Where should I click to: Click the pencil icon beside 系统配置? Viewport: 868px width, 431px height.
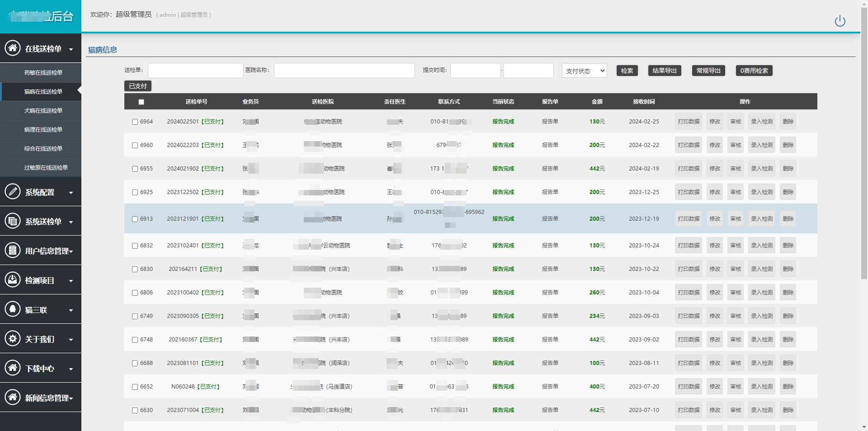click(x=13, y=191)
